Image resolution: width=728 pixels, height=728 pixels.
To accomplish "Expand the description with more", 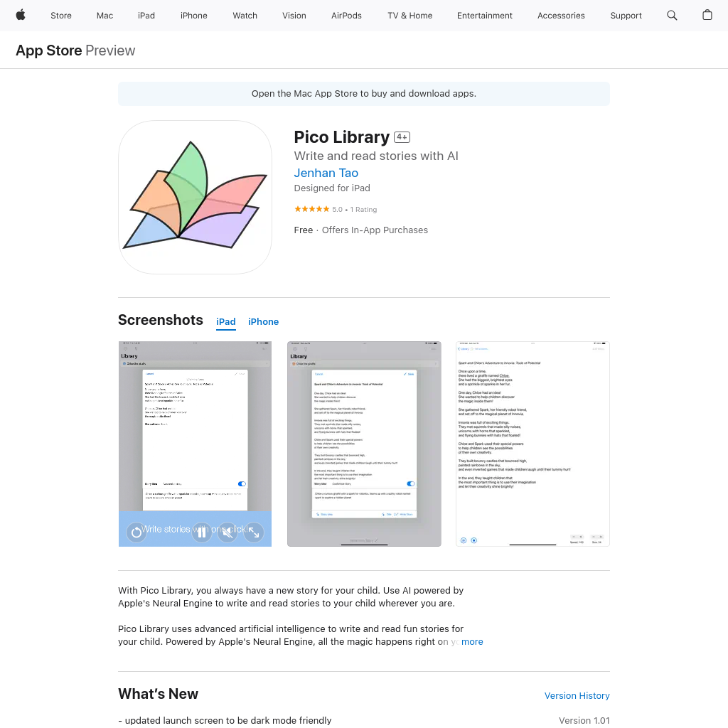I will (x=472, y=641).
